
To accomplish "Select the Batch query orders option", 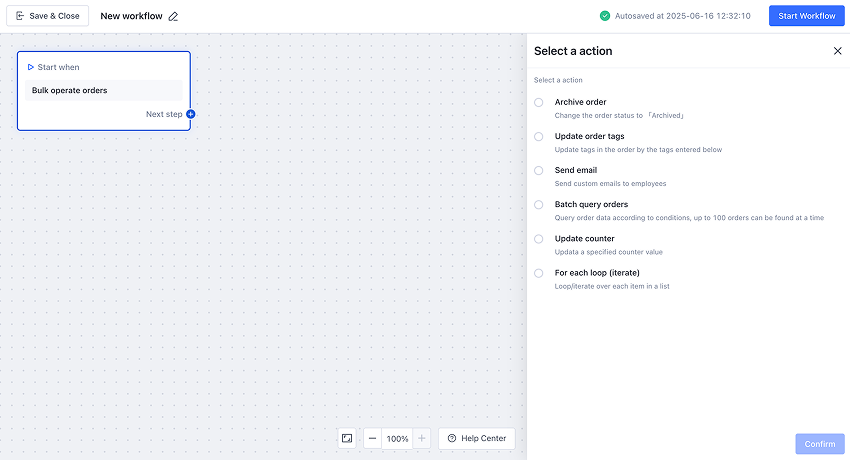I will pos(539,204).
